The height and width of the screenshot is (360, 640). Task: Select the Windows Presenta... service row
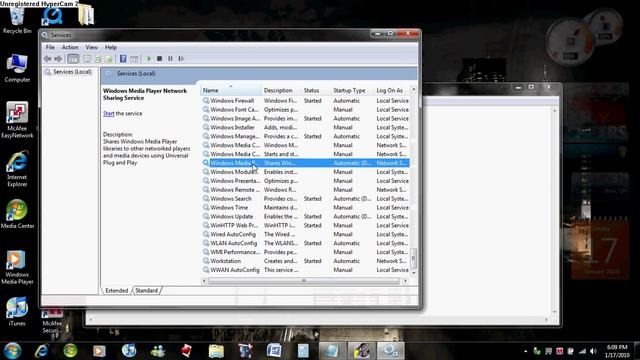point(305,181)
